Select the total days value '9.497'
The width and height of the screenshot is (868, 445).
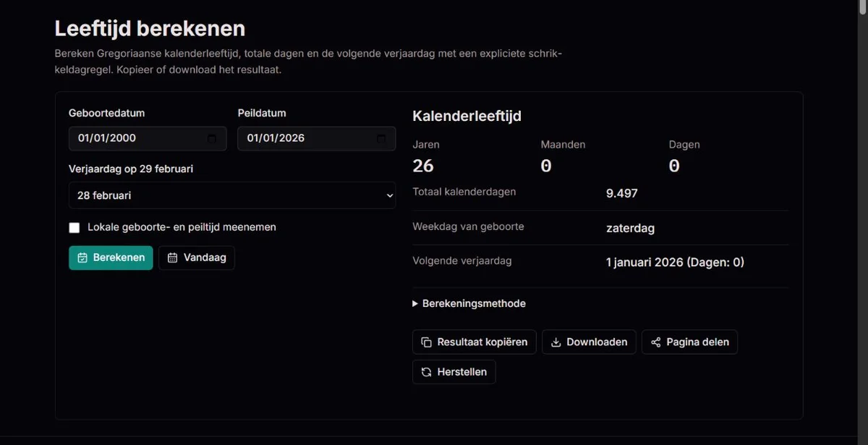(622, 193)
